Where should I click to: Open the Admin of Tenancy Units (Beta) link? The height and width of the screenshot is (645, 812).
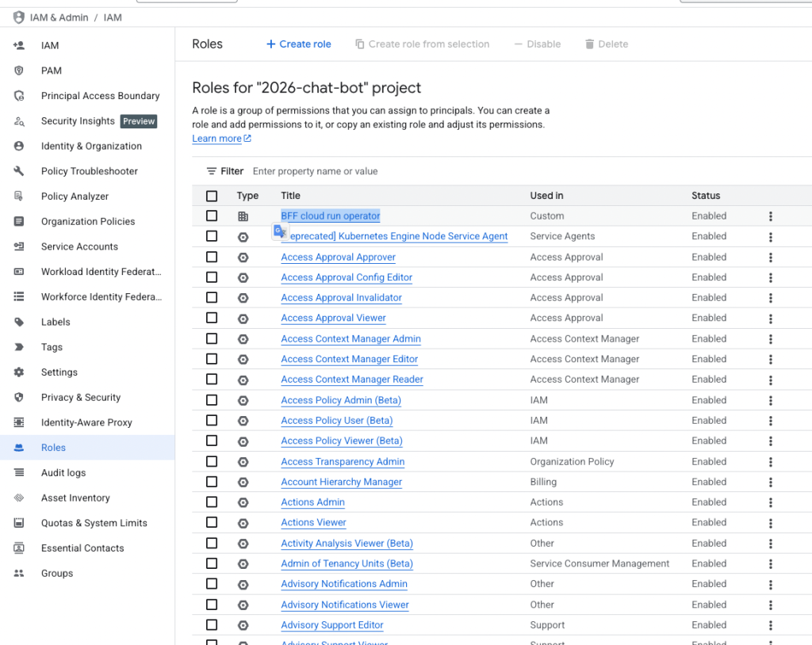tap(347, 563)
